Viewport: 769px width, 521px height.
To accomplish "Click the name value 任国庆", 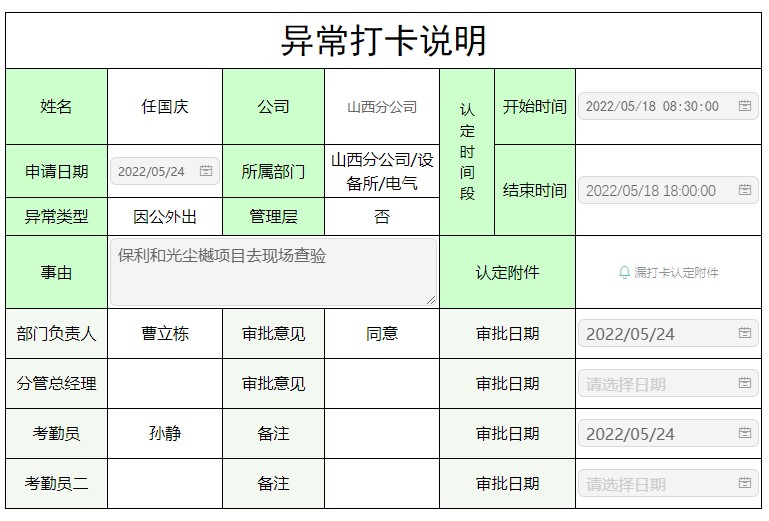I will point(165,106).
